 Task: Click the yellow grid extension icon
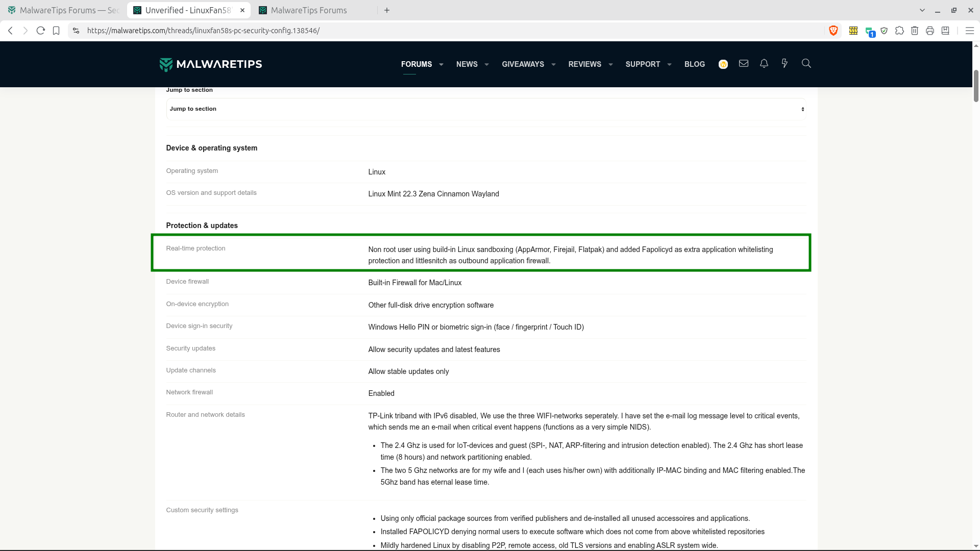tap(853, 31)
